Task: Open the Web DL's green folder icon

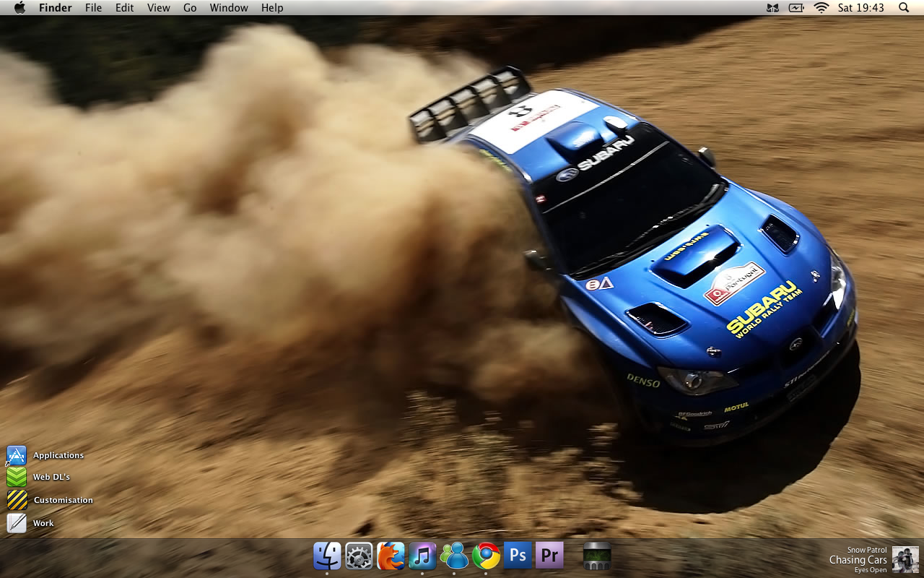Action: (x=17, y=477)
